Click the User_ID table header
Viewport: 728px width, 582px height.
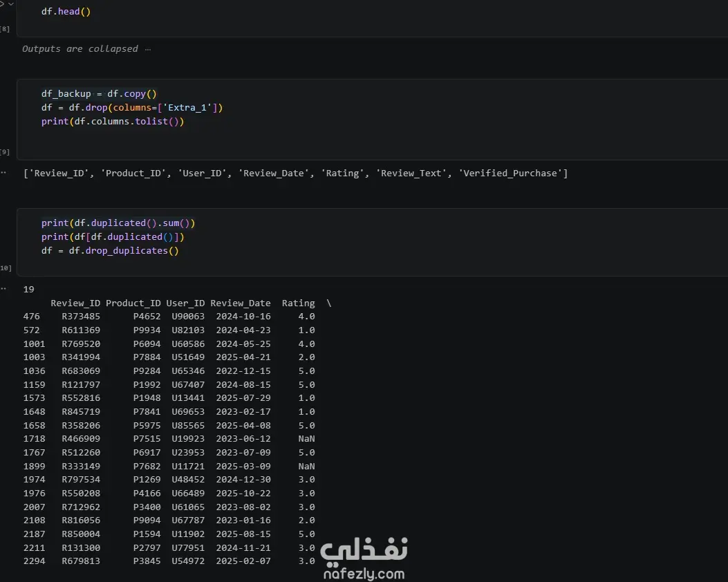[185, 303]
